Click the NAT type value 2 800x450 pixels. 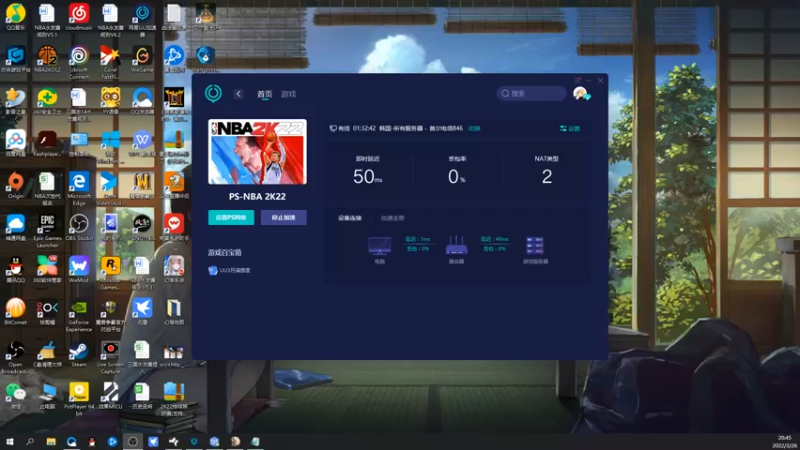(x=546, y=177)
